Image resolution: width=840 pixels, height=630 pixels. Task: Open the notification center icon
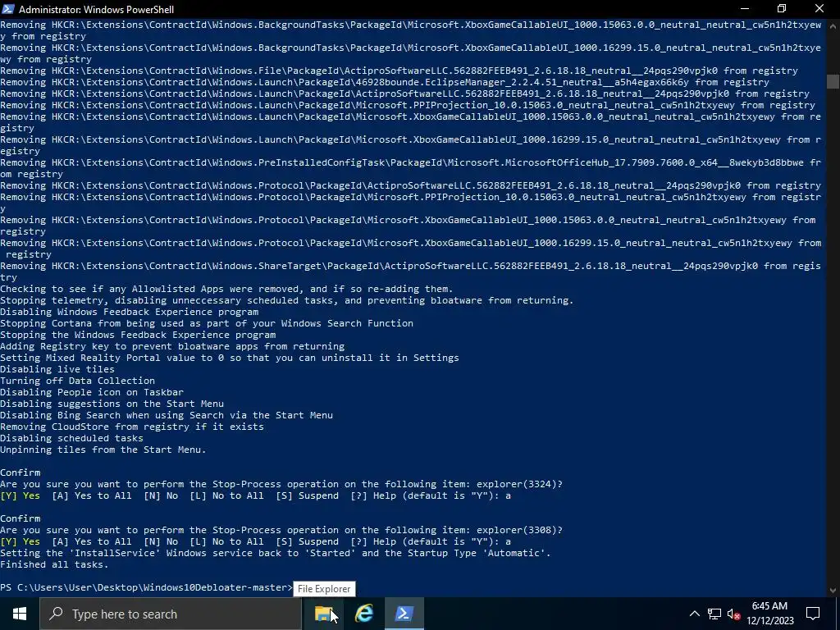[x=813, y=614]
